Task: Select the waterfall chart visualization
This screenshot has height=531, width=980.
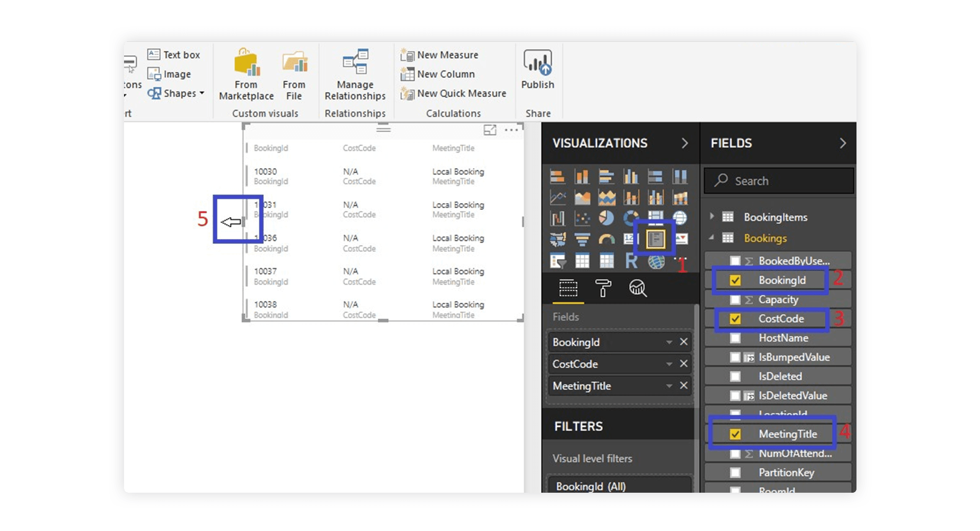Action: 557,218
